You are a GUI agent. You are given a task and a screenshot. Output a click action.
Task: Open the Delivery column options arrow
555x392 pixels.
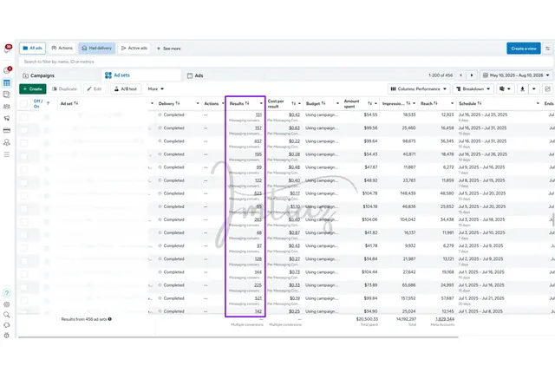click(198, 103)
